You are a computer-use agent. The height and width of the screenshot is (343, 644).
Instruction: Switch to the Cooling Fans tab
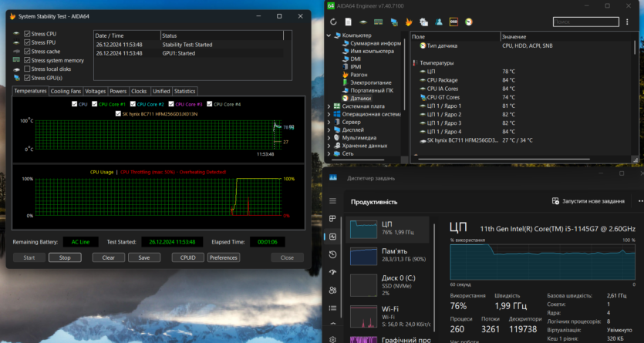coord(66,91)
